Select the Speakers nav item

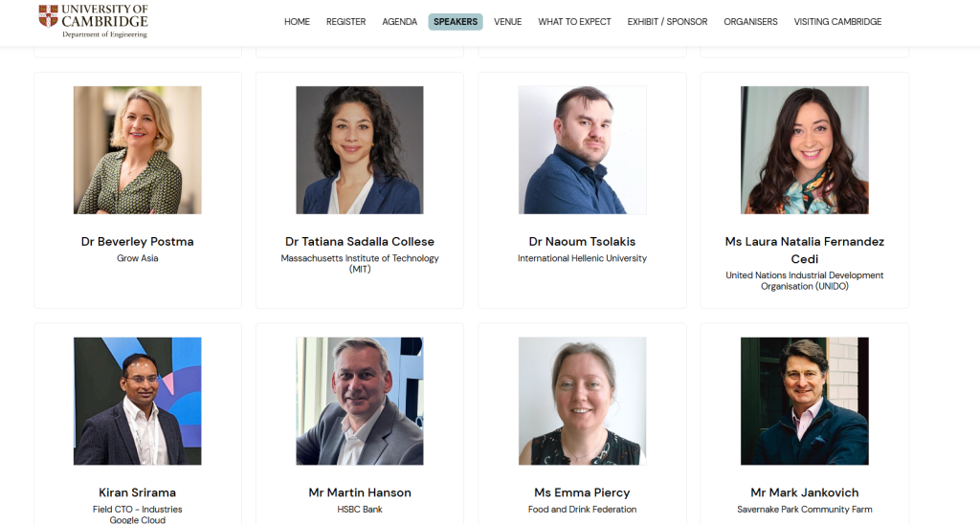coord(455,22)
